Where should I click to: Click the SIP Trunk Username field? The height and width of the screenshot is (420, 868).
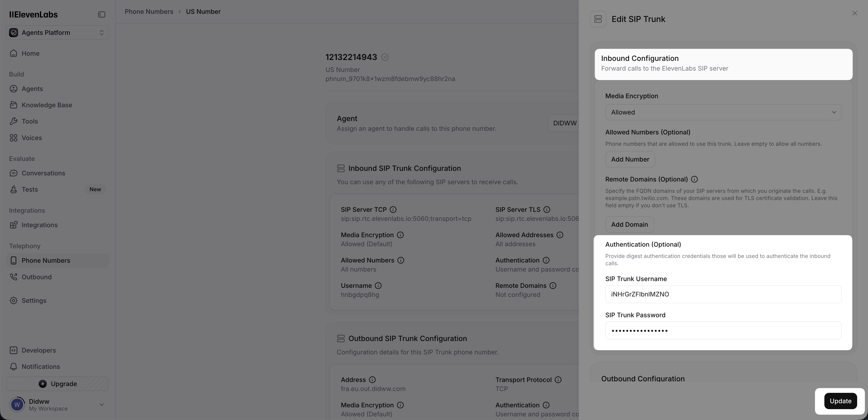click(723, 294)
